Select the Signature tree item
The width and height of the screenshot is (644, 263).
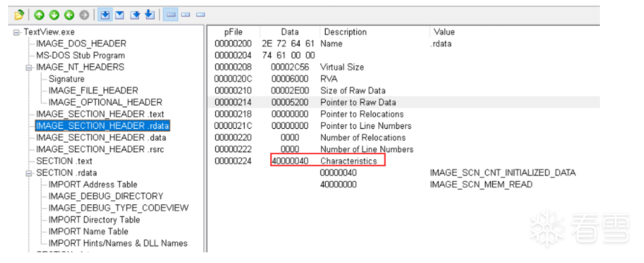66,79
